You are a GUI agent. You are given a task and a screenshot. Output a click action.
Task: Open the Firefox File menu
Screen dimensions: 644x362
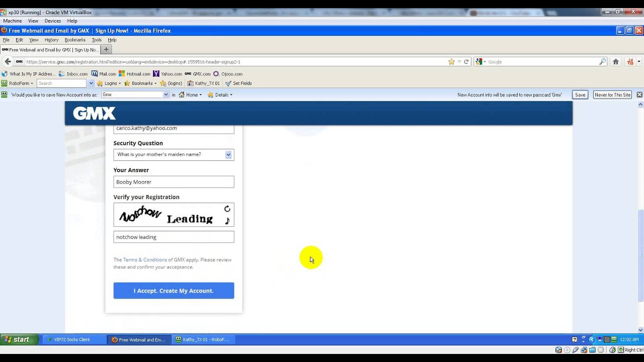coord(6,40)
